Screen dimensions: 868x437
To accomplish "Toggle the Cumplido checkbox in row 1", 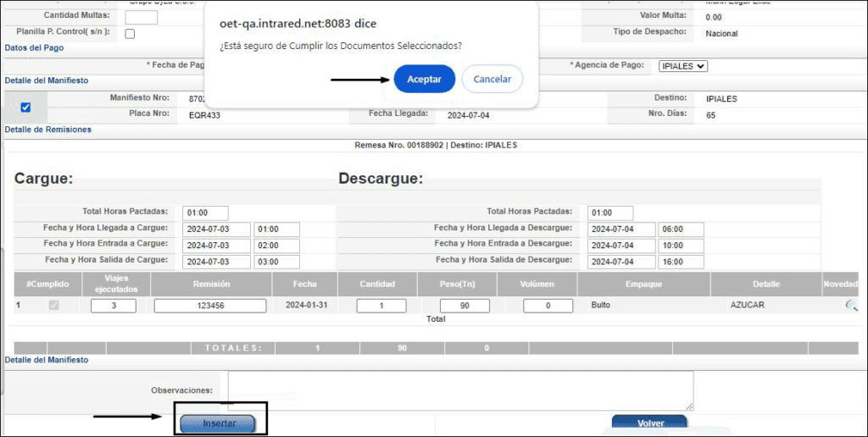I will (54, 306).
